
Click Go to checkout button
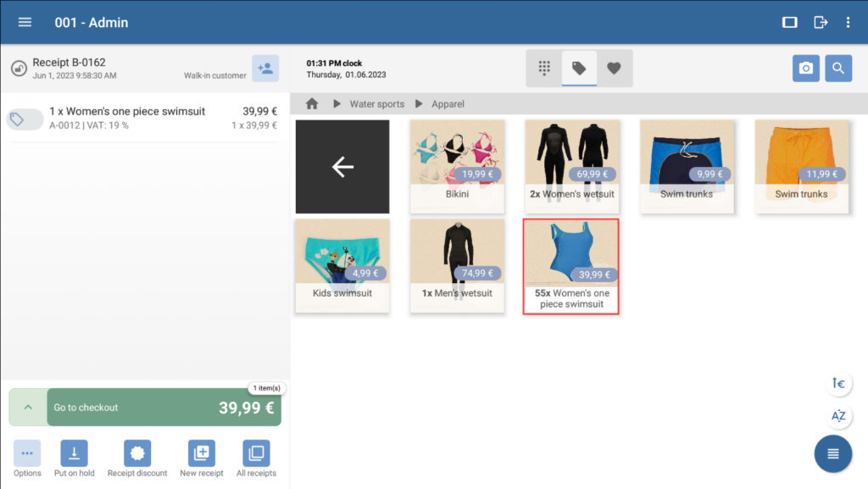point(163,408)
